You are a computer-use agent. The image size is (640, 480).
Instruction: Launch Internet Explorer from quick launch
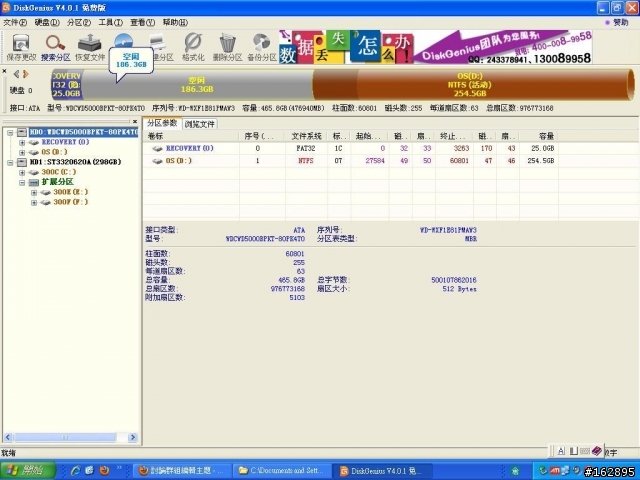[x=76, y=471]
